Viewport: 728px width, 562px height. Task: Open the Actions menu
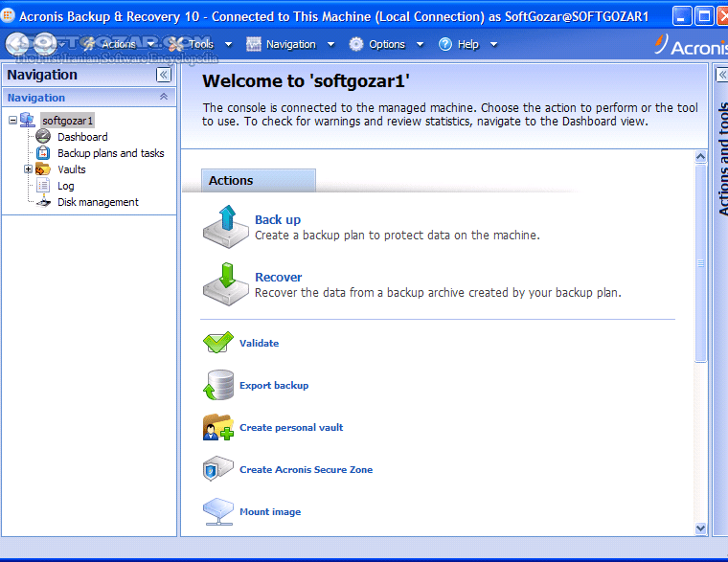(x=119, y=45)
